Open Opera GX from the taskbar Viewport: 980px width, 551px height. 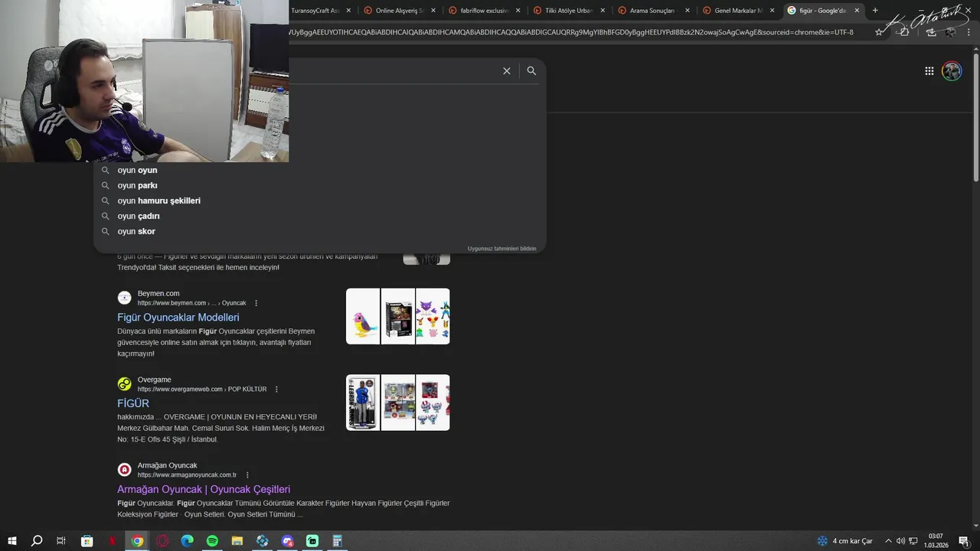tap(162, 541)
